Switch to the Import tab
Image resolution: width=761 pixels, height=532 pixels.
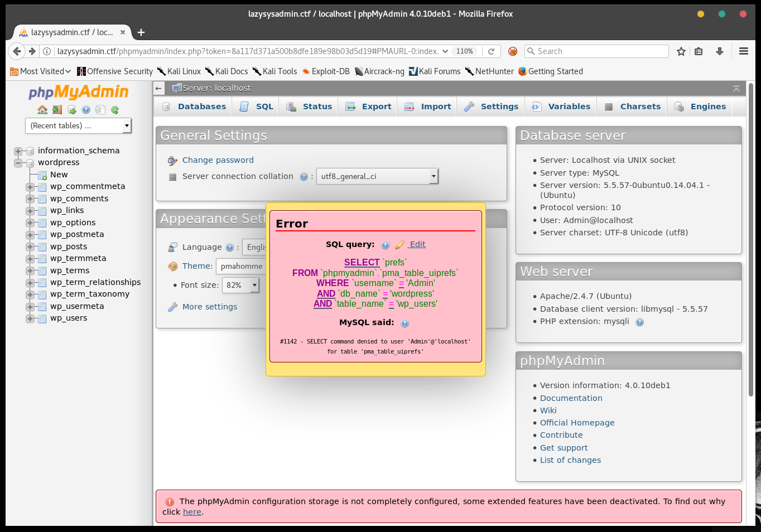427,107
